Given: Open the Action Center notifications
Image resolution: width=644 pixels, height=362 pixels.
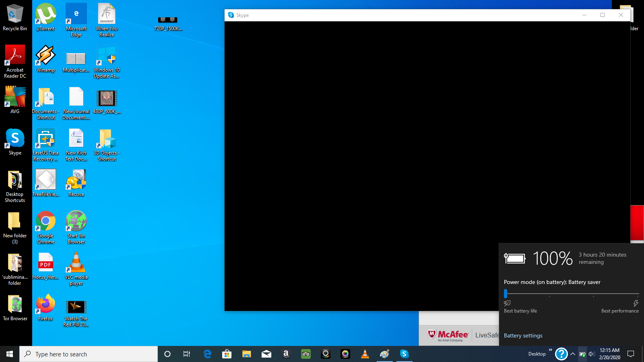Looking at the screenshot, I should pyautogui.click(x=631, y=354).
